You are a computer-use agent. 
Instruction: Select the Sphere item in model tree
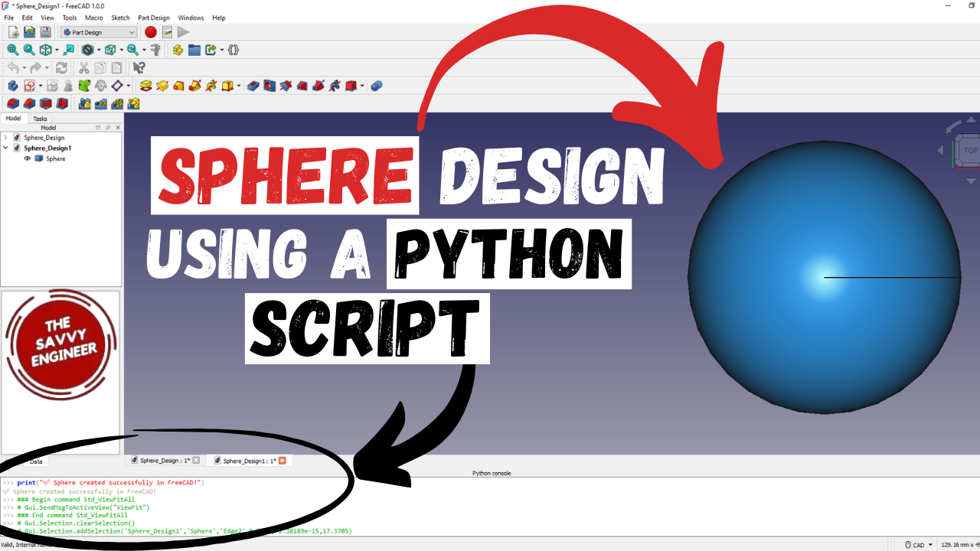(55, 158)
